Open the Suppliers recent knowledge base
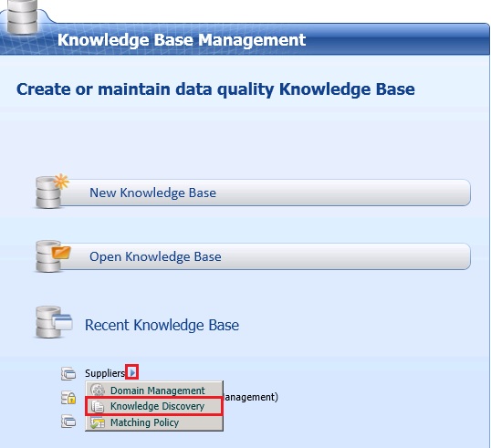Image resolution: width=491 pixels, height=448 pixels. tap(105, 373)
